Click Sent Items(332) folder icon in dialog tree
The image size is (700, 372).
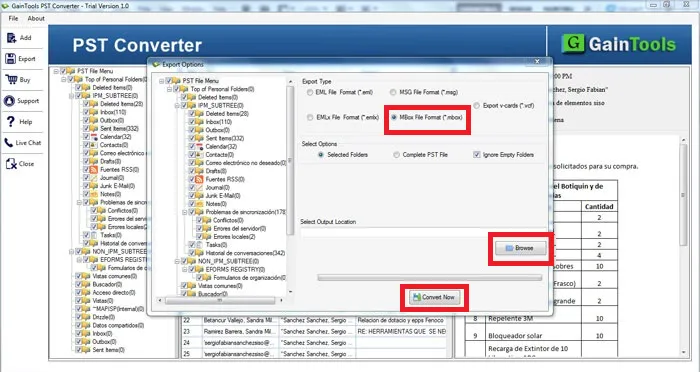point(200,138)
